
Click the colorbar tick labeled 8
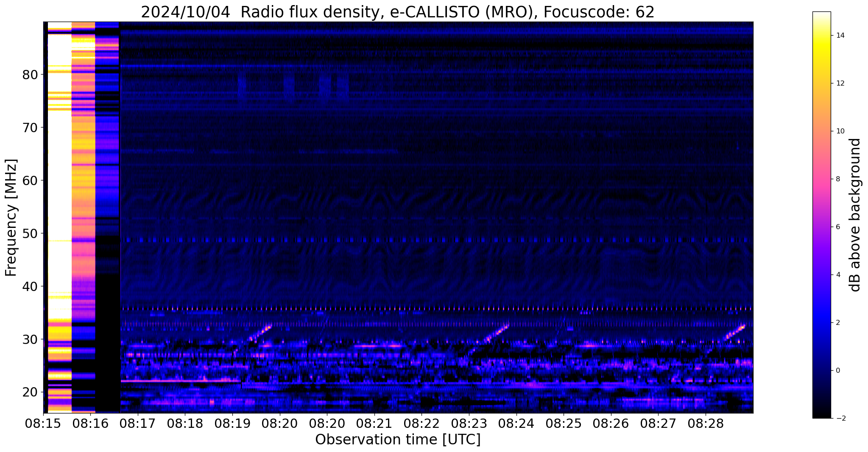[837, 179]
